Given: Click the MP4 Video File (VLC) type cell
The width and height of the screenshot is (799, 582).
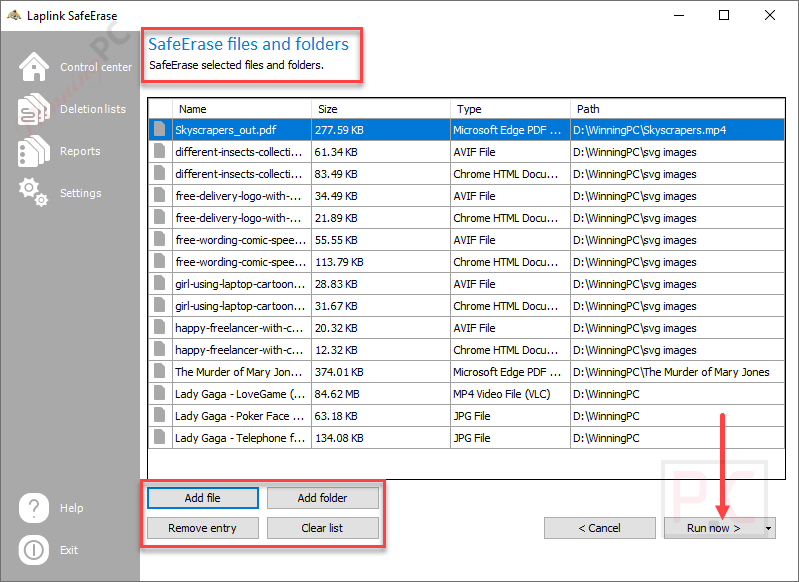Looking at the screenshot, I should [x=502, y=394].
